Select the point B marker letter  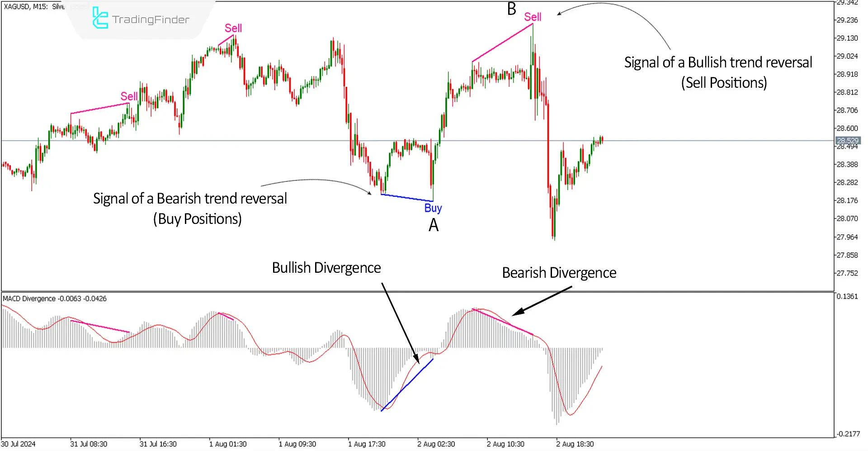[x=511, y=9]
